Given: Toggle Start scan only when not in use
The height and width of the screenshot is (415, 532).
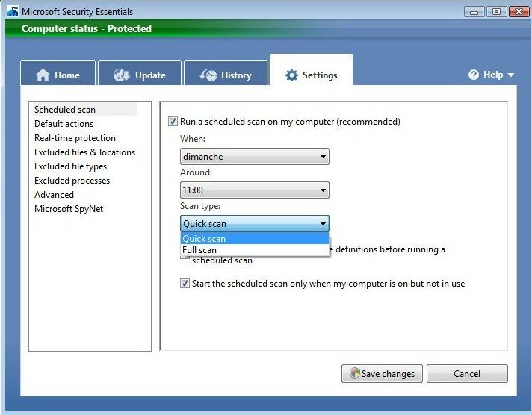Looking at the screenshot, I should pyautogui.click(x=185, y=284).
